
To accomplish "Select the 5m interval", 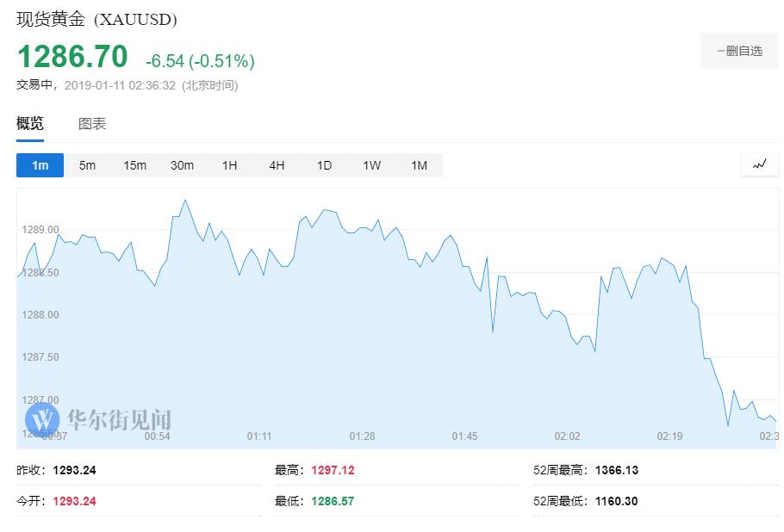I will tap(87, 165).
